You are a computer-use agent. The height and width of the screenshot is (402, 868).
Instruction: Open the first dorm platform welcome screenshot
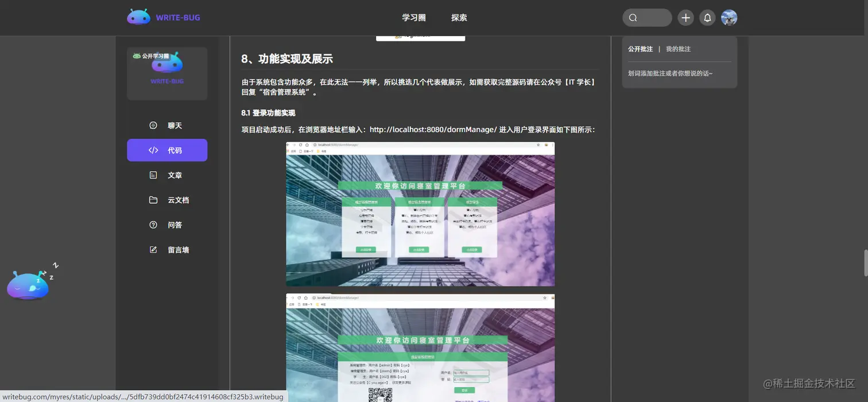pos(420,214)
